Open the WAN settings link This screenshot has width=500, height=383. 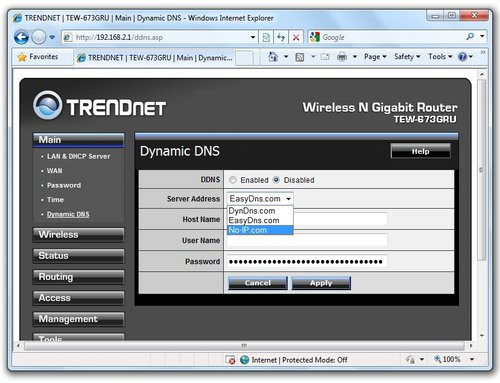[x=54, y=171]
